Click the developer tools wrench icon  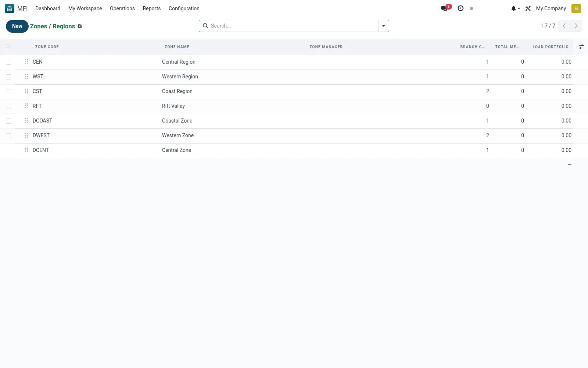[x=528, y=8]
